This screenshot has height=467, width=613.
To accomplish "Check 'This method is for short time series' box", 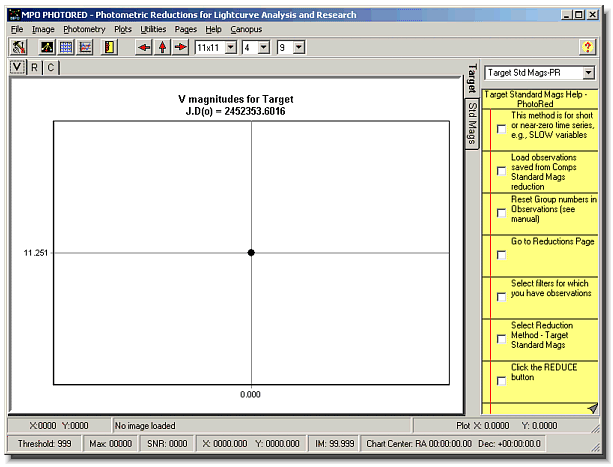I will click(501, 129).
